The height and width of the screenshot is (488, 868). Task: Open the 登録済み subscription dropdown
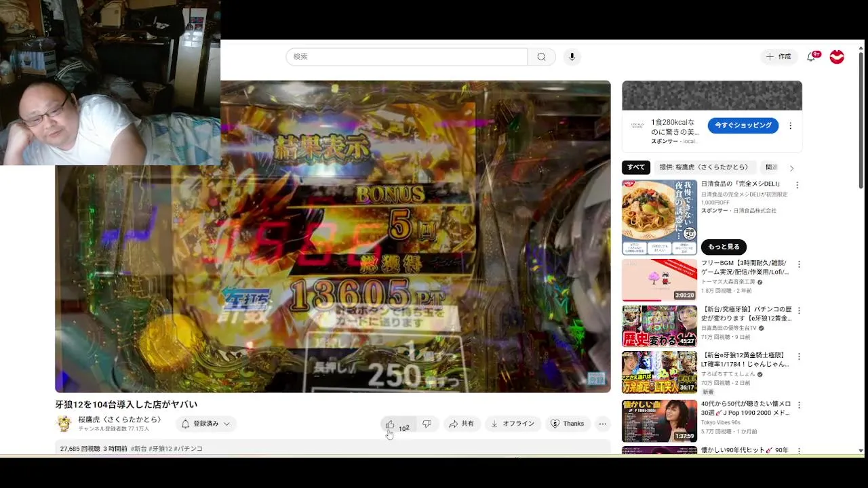pos(205,424)
